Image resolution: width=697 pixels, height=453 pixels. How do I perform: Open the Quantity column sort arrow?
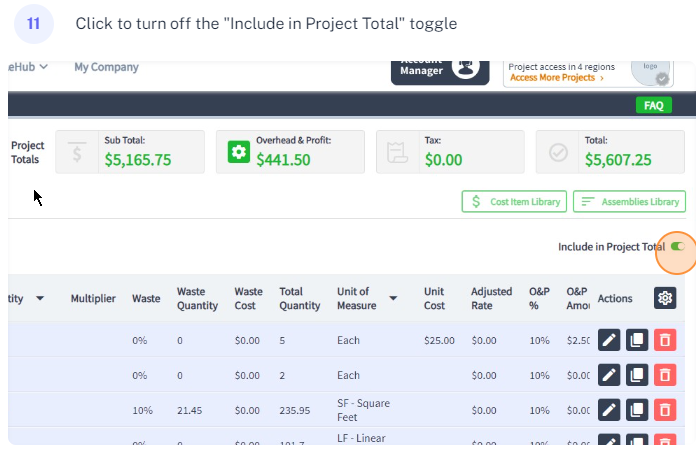pos(40,298)
